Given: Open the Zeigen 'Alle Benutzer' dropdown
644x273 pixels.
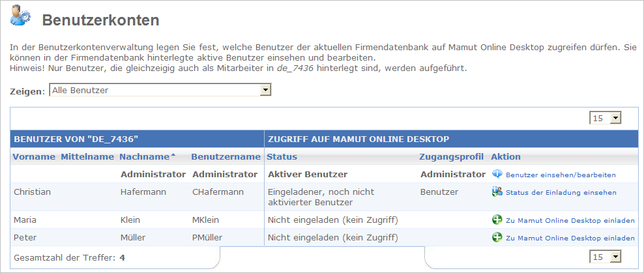Looking at the screenshot, I should click(x=160, y=91).
